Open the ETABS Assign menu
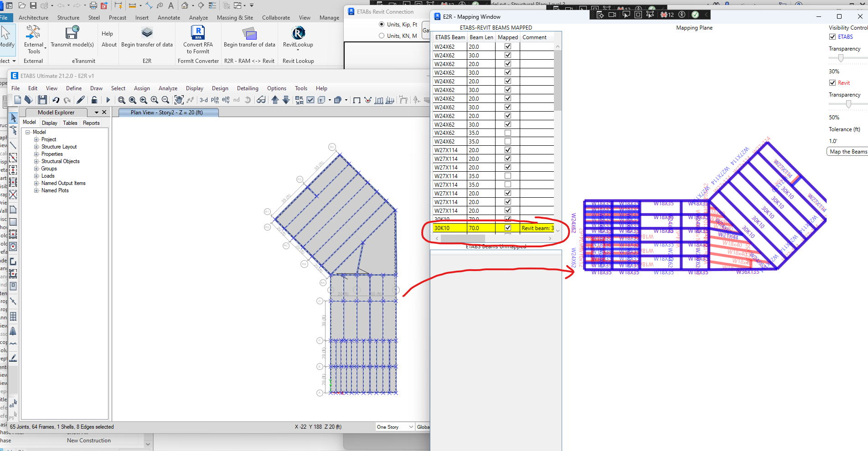 [x=142, y=88]
